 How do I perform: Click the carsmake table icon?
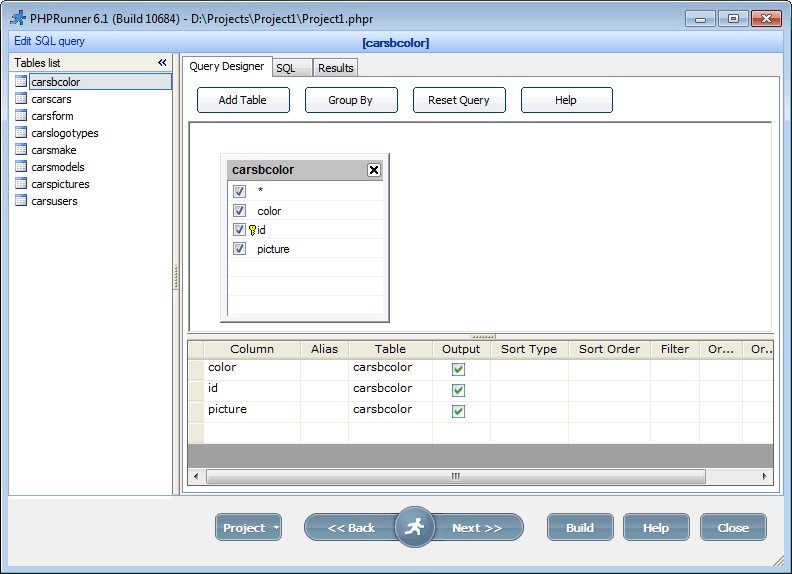[x=21, y=150]
